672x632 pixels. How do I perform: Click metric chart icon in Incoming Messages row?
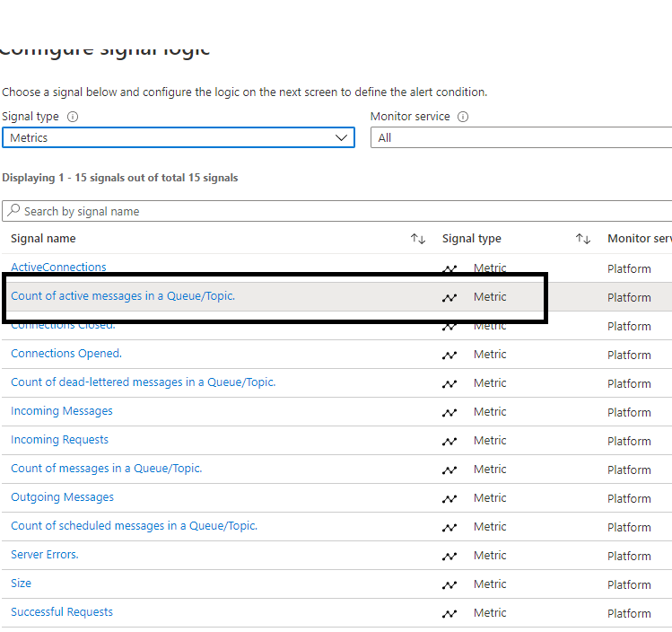(x=449, y=412)
